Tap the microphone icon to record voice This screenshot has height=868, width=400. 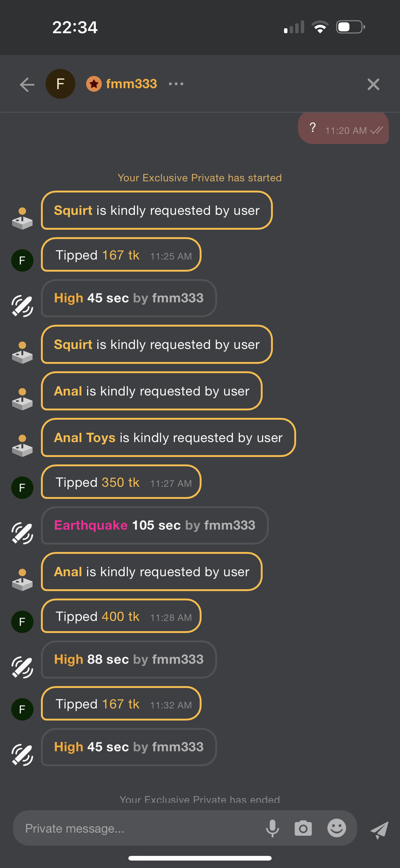272,828
